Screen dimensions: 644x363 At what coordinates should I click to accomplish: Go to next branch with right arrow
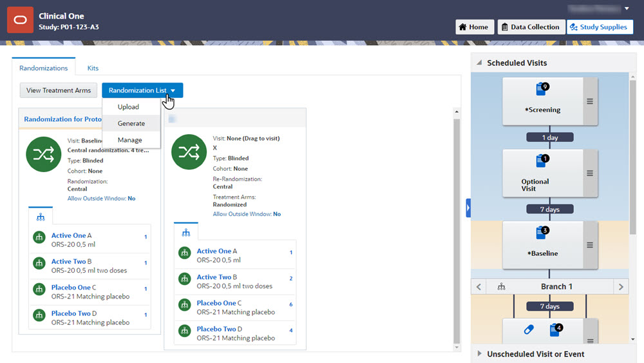pyautogui.click(x=621, y=286)
